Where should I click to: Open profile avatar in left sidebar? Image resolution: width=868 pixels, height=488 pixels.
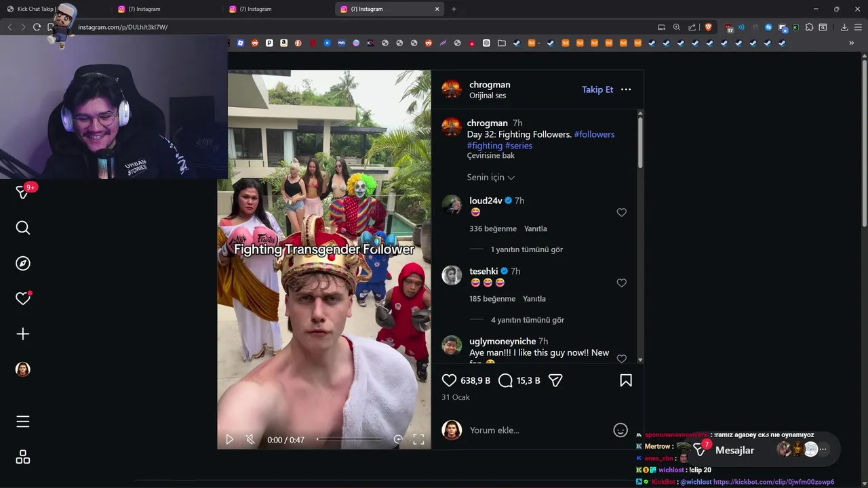tap(23, 369)
